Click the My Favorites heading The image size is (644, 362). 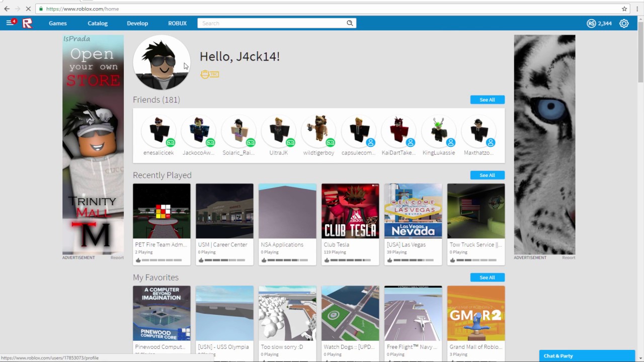click(155, 278)
